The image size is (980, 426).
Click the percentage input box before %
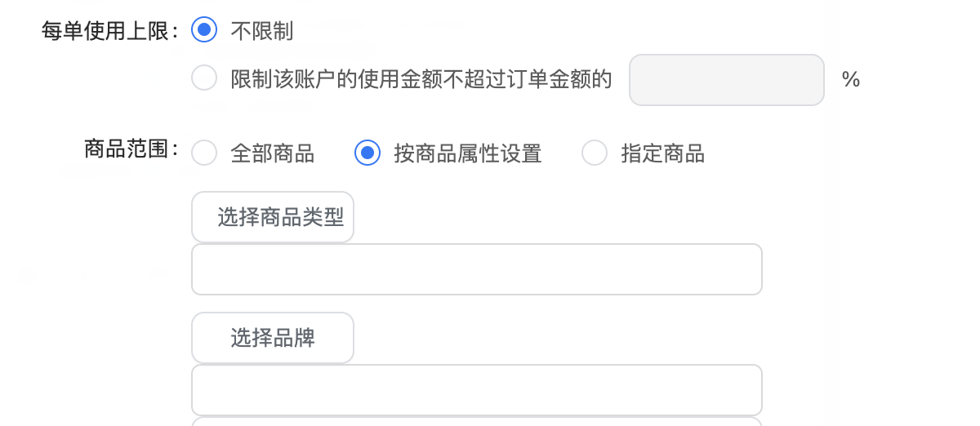(x=726, y=79)
